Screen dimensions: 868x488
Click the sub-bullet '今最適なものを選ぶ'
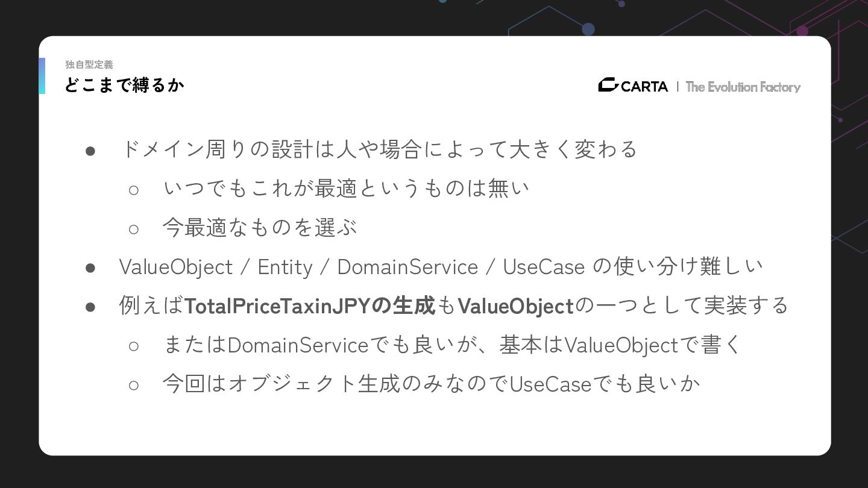coord(260,228)
